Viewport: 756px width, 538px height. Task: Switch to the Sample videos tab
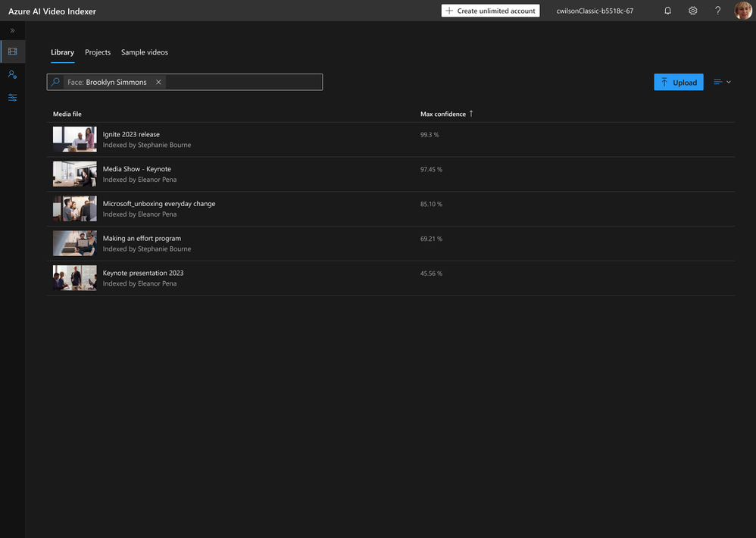point(145,52)
